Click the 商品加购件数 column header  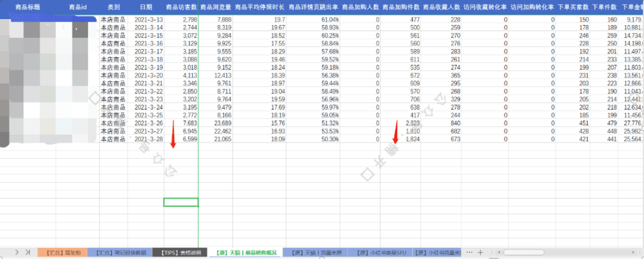coord(400,8)
